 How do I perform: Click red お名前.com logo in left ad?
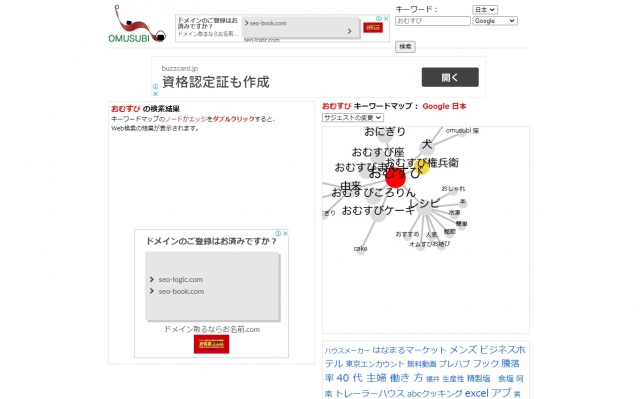[x=211, y=344]
